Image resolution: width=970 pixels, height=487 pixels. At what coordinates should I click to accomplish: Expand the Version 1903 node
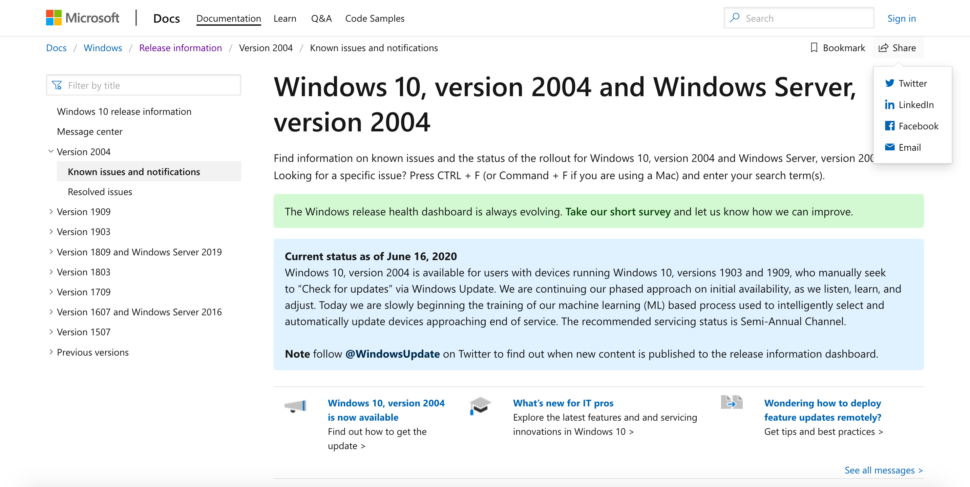click(51, 231)
